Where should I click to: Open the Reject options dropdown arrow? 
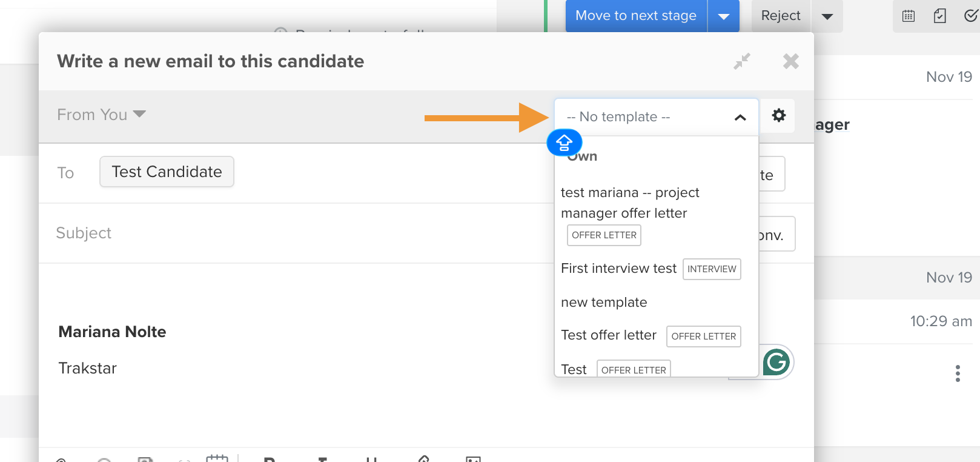click(827, 16)
